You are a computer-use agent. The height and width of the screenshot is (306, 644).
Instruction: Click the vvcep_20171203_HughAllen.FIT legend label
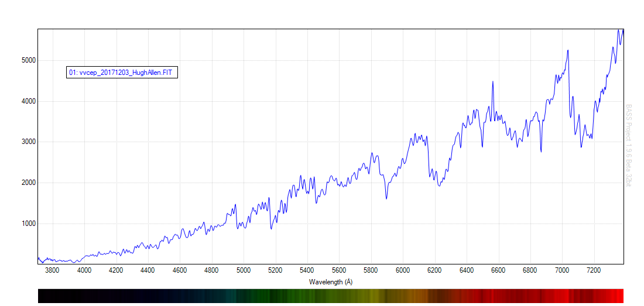(x=122, y=73)
